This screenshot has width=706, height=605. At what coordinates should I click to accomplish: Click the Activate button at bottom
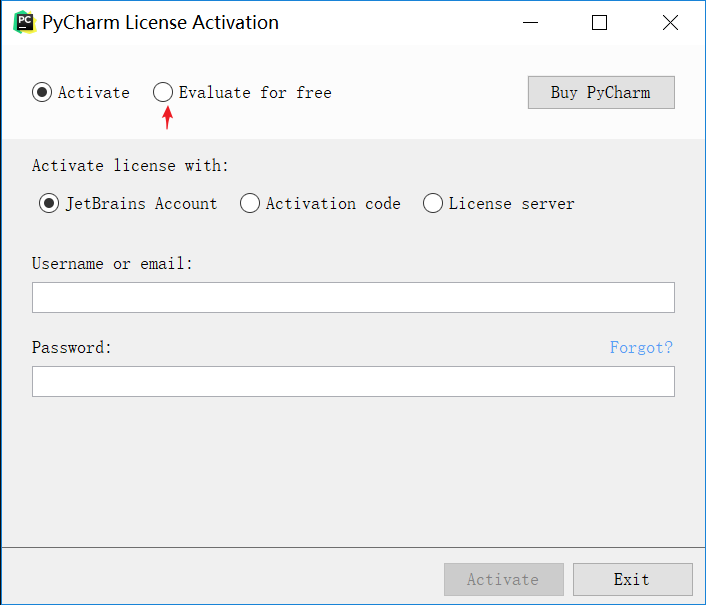click(504, 579)
